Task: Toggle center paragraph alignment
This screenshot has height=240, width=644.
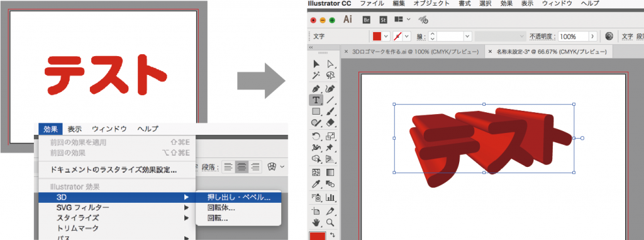Action: (x=242, y=167)
